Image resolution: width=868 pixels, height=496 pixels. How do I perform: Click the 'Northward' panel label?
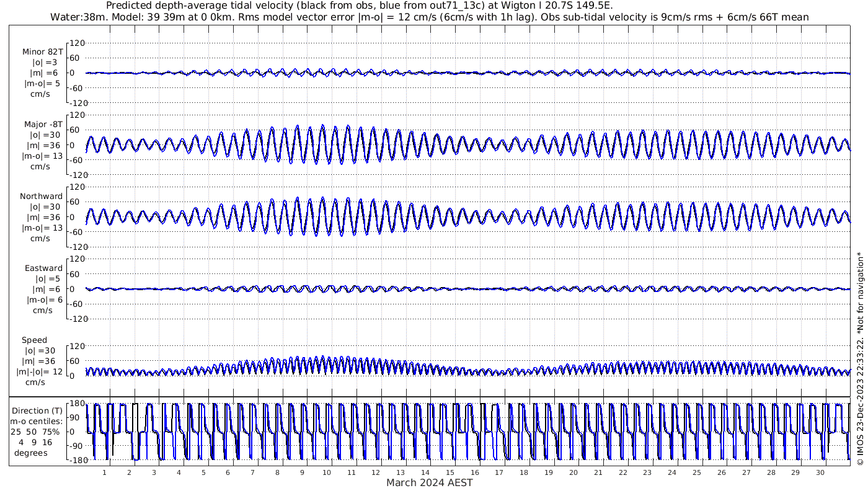point(41,197)
